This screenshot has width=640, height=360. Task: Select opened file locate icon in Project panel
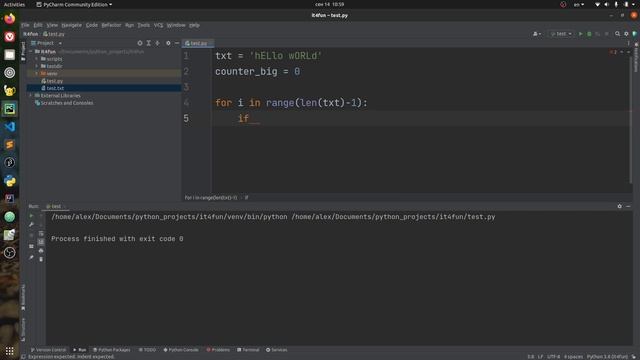tap(140, 43)
